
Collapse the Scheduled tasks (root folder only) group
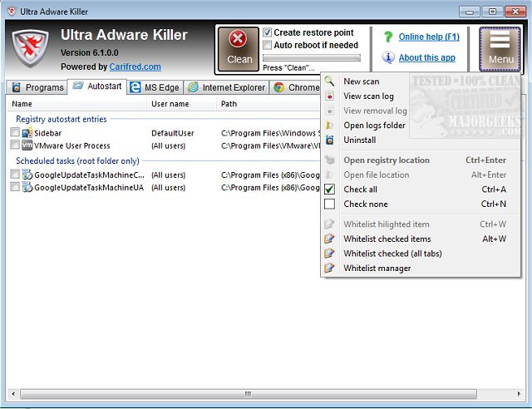click(x=77, y=160)
